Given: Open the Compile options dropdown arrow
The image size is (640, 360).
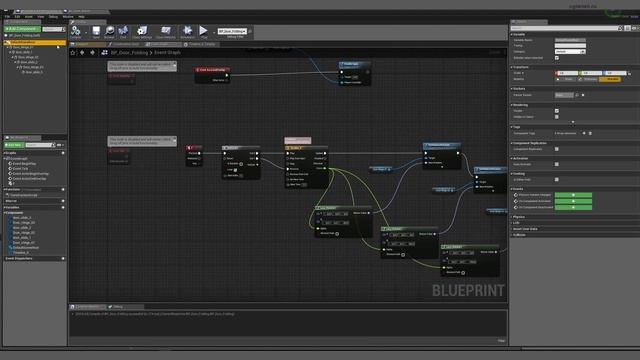Looking at the screenshot, I should coord(86,32).
